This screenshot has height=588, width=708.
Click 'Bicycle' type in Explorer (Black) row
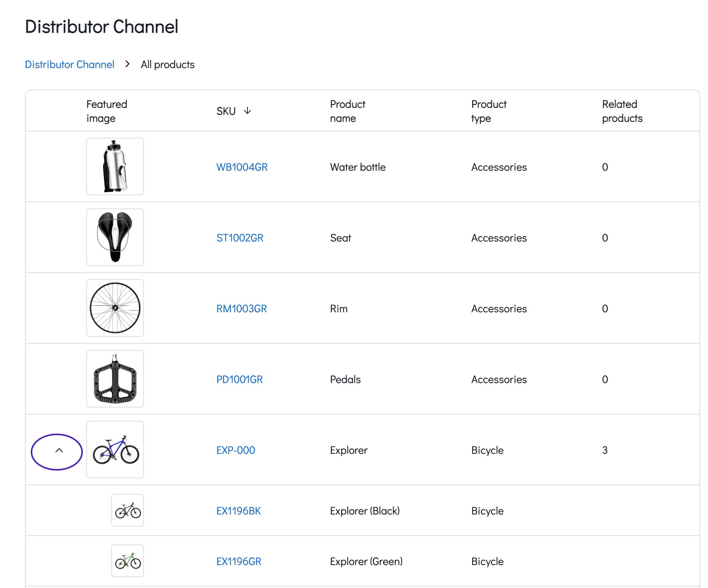487,511
